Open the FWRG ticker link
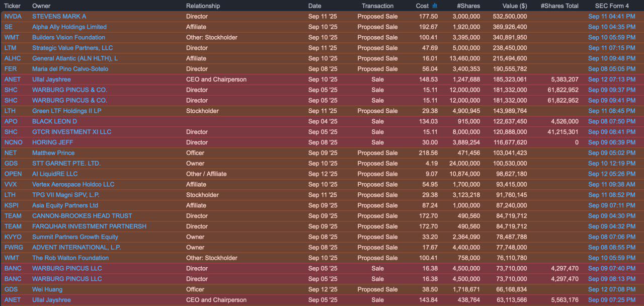 (x=14, y=248)
